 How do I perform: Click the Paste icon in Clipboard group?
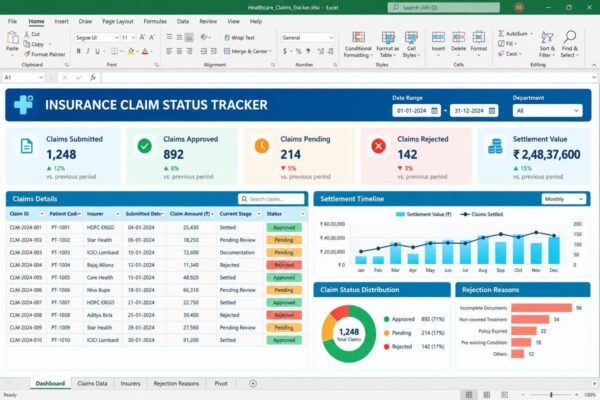click(12, 38)
